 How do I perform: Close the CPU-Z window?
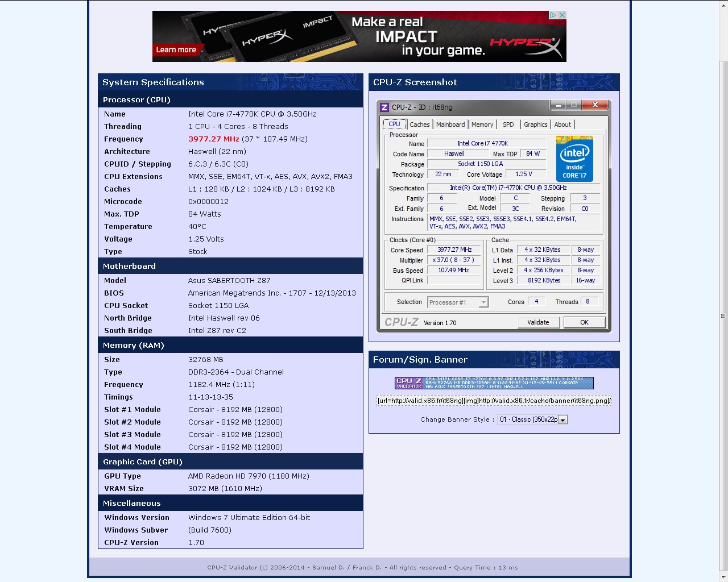595,105
